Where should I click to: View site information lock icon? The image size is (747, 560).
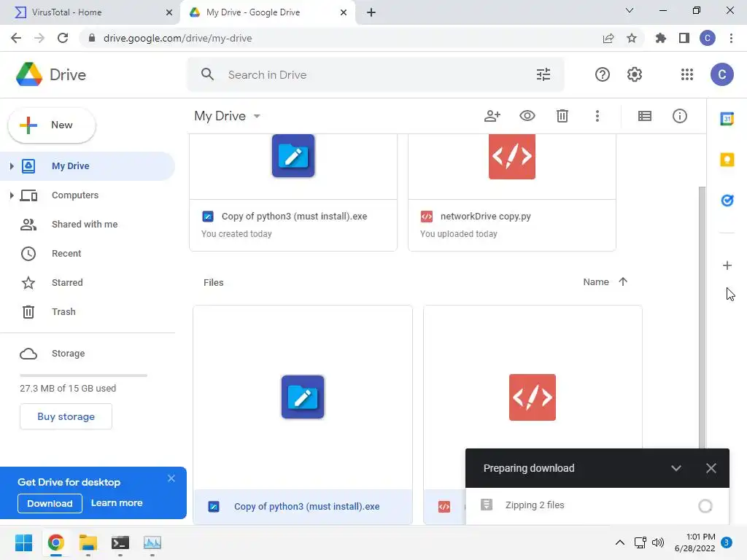point(92,38)
